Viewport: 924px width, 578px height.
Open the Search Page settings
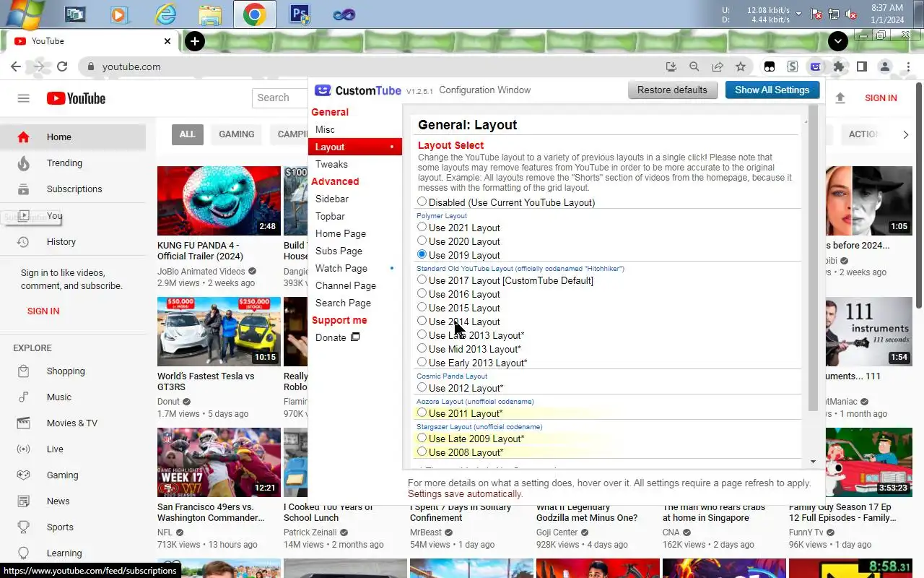(354, 303)
